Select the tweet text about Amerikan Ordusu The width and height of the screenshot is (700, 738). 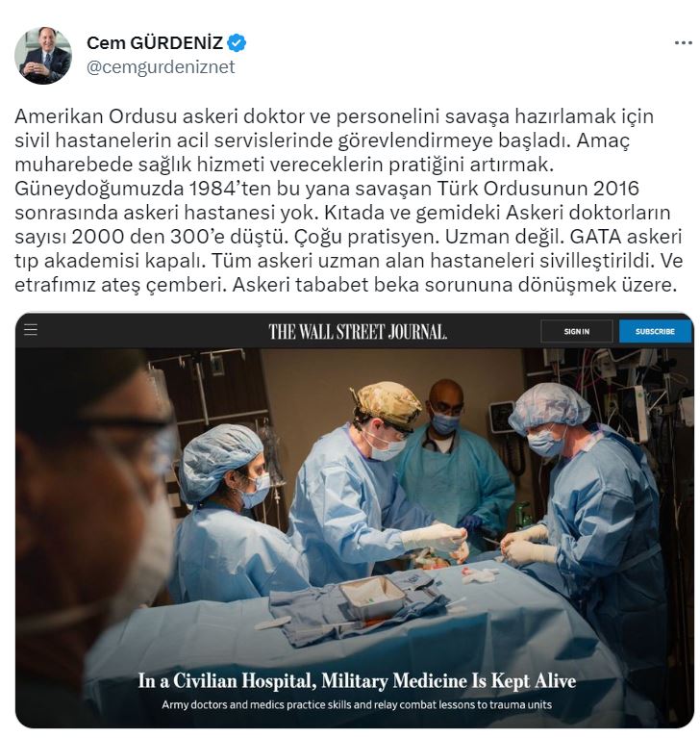pyautogui.click(x=348, y=200)
